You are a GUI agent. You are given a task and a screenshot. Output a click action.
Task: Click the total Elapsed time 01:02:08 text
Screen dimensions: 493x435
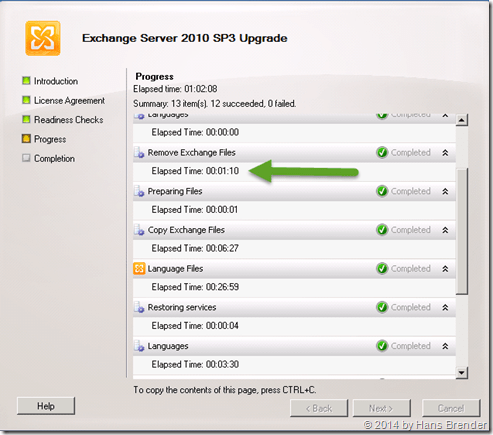point(175,89)
